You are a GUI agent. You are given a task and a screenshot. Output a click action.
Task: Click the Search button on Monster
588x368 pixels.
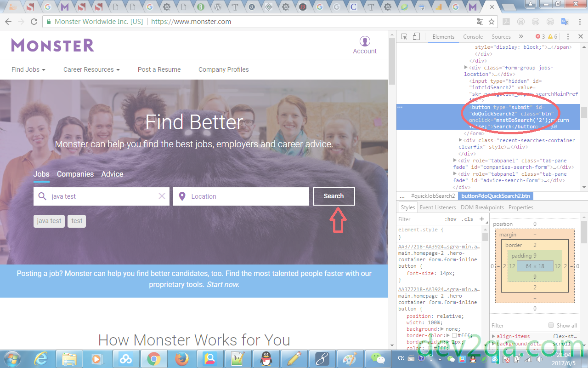334,196
